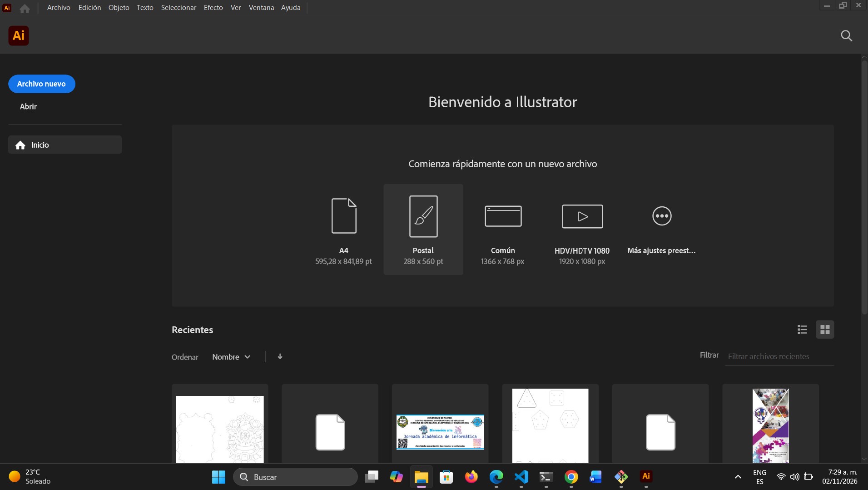Click the Archivo nuevo button

click(42, 84)
